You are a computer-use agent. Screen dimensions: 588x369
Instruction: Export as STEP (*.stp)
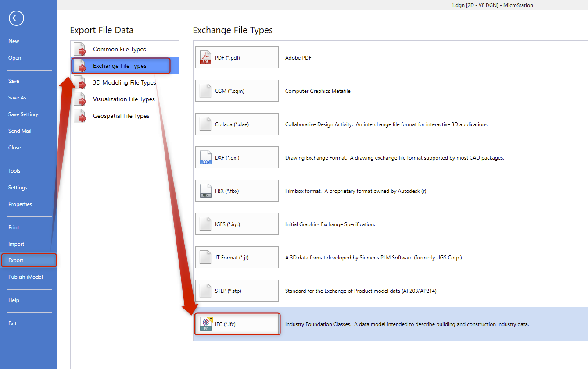point(237,291)
